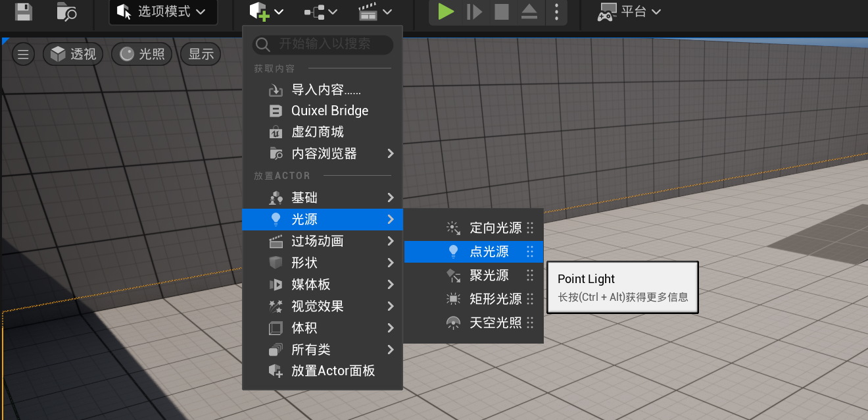
Task: Choose 定向光源 directional light entry
Action: click(x=494, y=228)
